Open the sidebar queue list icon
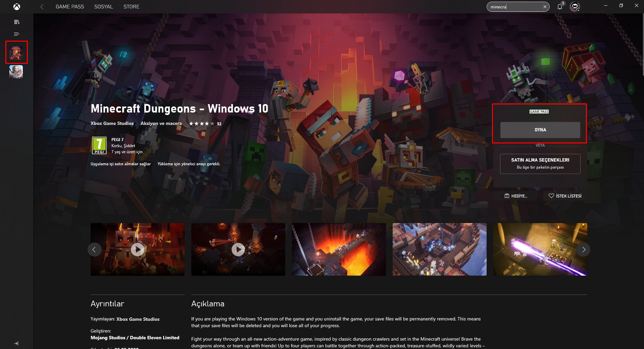The width and height of the screenshot is (644, 349). click(x=17, y=34)
